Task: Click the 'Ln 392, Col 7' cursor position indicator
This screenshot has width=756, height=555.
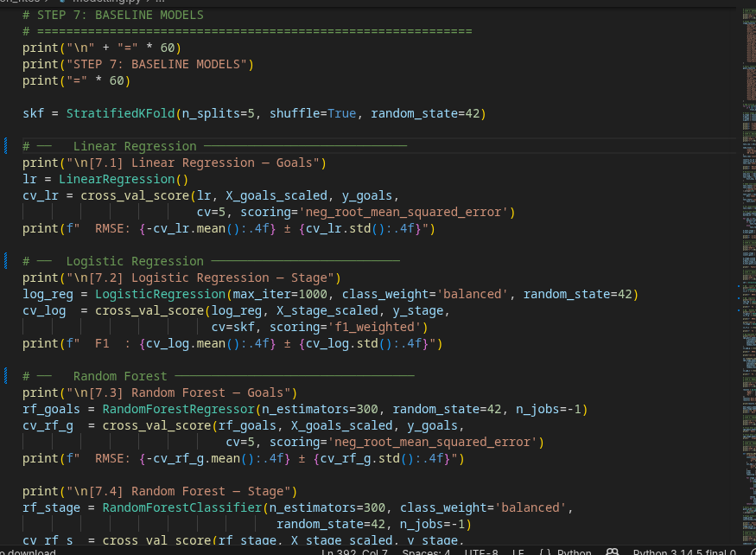Action: pyautogui.click(x=354, y=552)
